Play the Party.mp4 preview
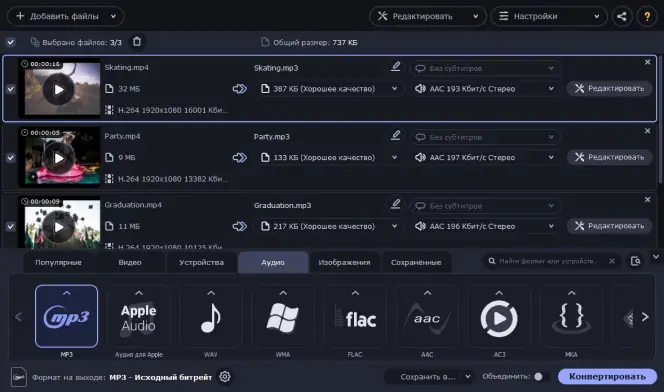664x392 pixels. click(x=59, y=158)
